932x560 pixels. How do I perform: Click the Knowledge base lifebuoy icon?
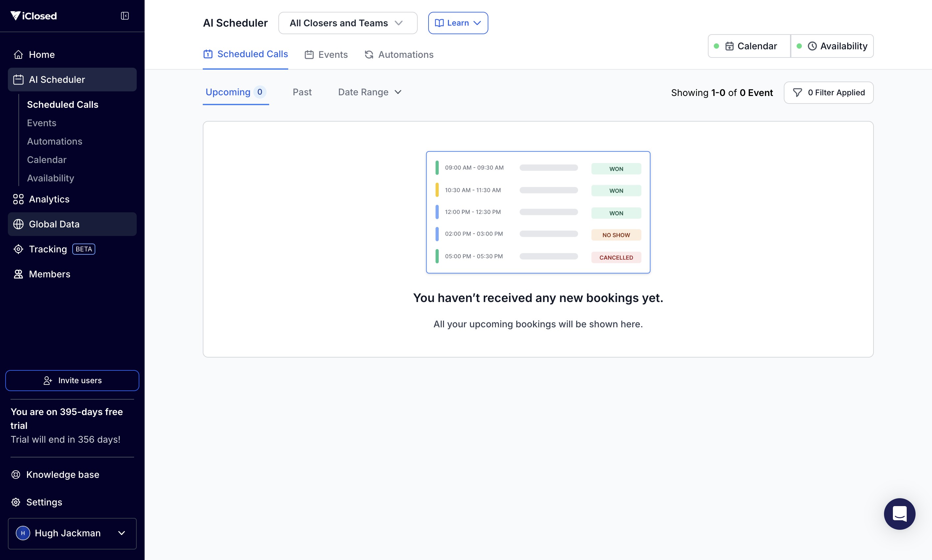16,475
